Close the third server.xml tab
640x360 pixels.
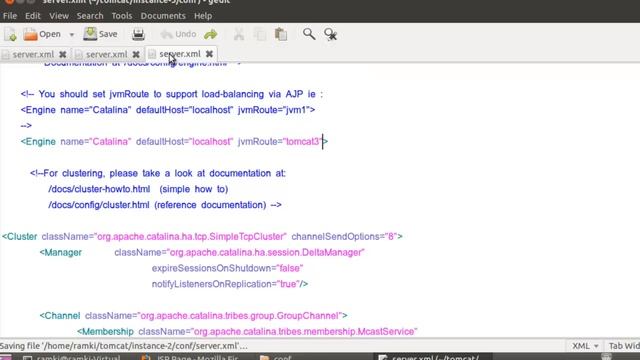[x=209, y=54]
